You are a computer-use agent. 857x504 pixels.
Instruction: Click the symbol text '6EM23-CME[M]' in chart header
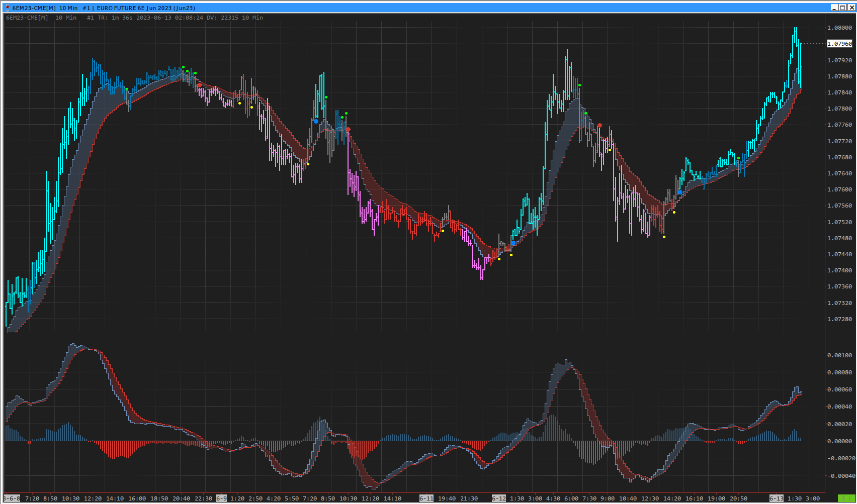[x=27, y=18]
